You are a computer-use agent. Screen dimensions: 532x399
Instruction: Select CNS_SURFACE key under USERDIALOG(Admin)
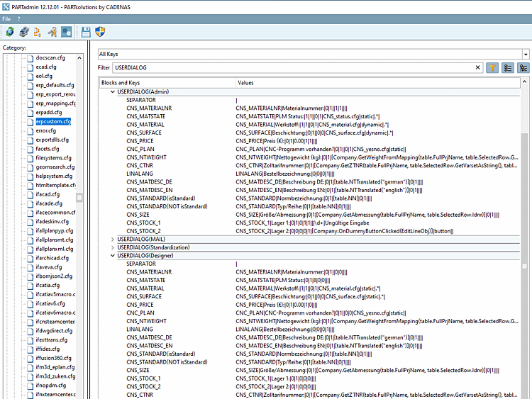point(144,133)
